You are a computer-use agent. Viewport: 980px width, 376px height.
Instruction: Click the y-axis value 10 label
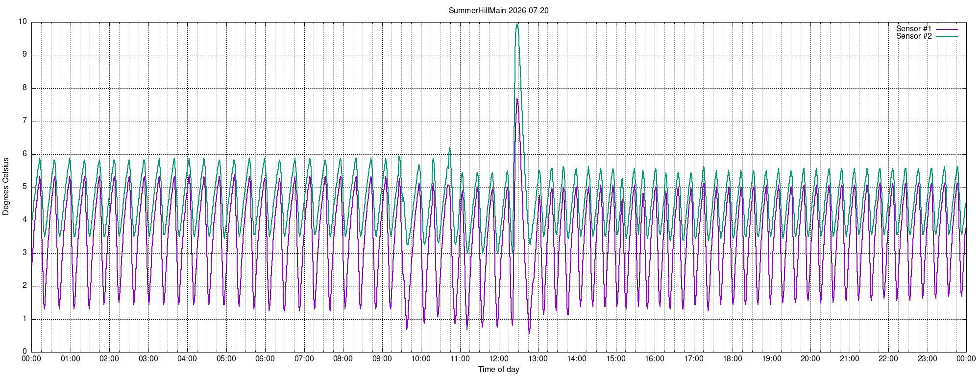point(23,22)
